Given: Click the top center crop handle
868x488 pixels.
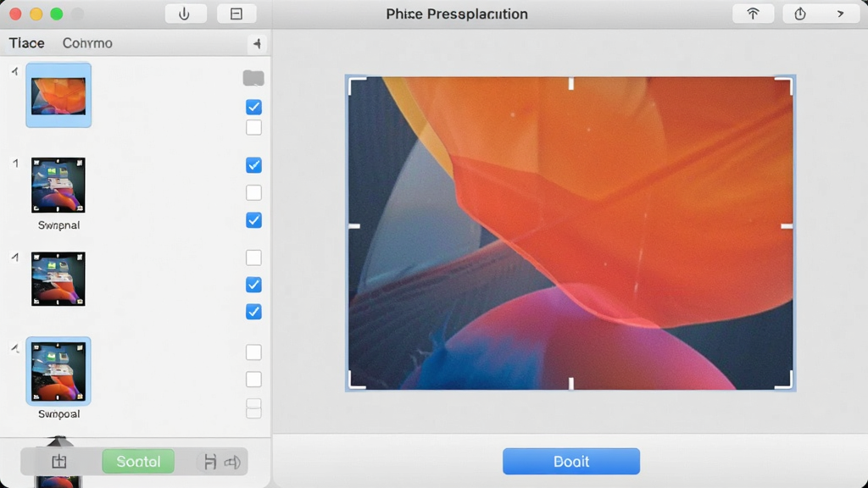Looking at the screenshot, I should click(x=571, y=84).
